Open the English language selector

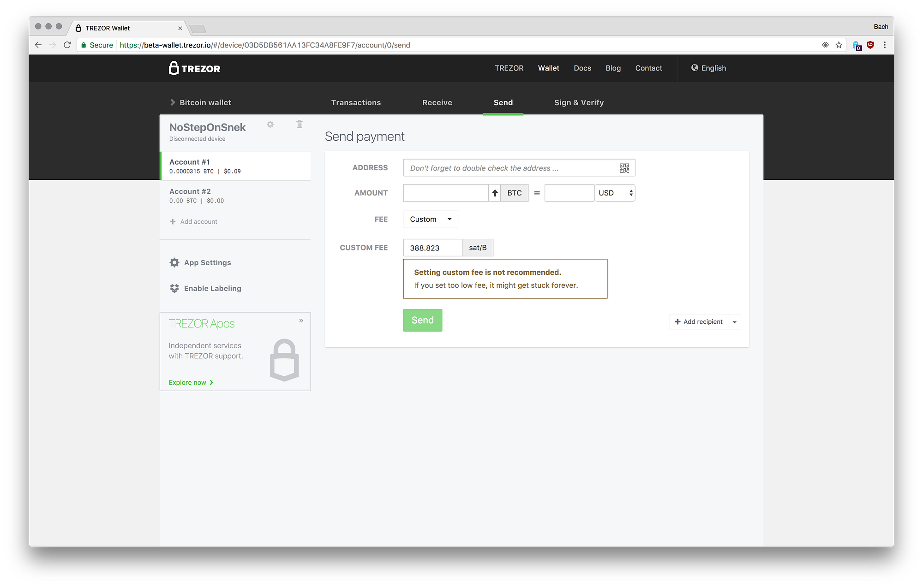[x=708, y=68]
